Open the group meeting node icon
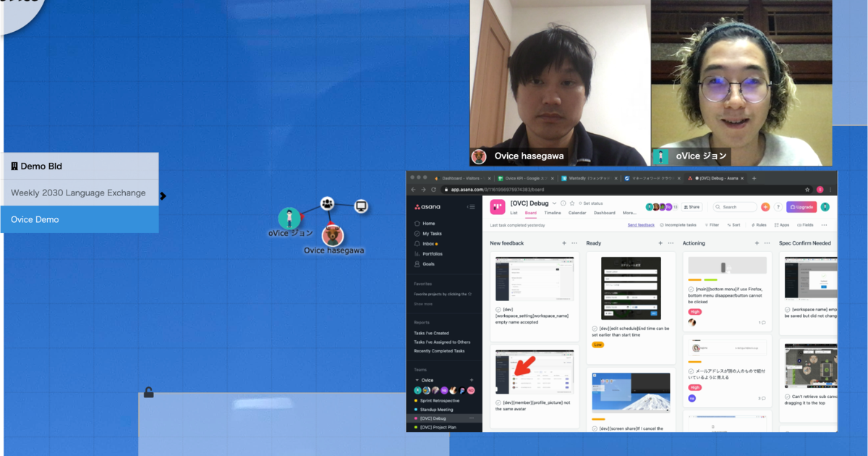This screenshot has height=456, width=868. coord(328,204)
